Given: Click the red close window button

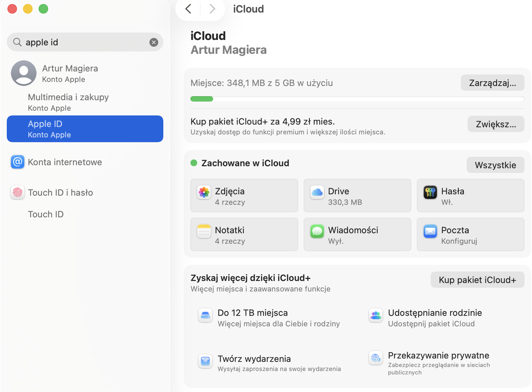Looking at the screenshot, I should coord(12,9).
